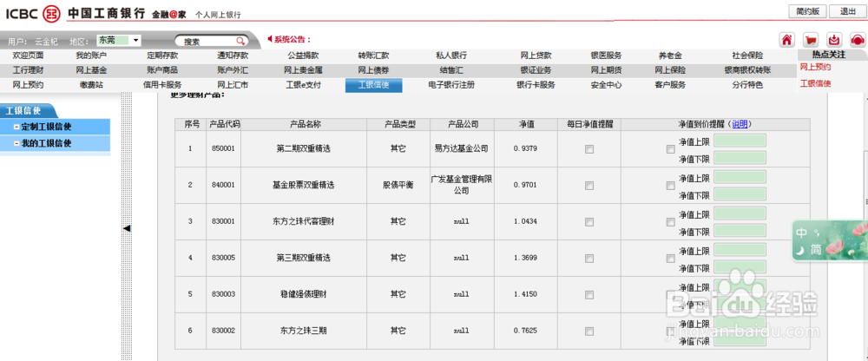Collapse sidebar with the black left arrow
868x361 pixels.
pyautogui.click(x=127, y=228)
